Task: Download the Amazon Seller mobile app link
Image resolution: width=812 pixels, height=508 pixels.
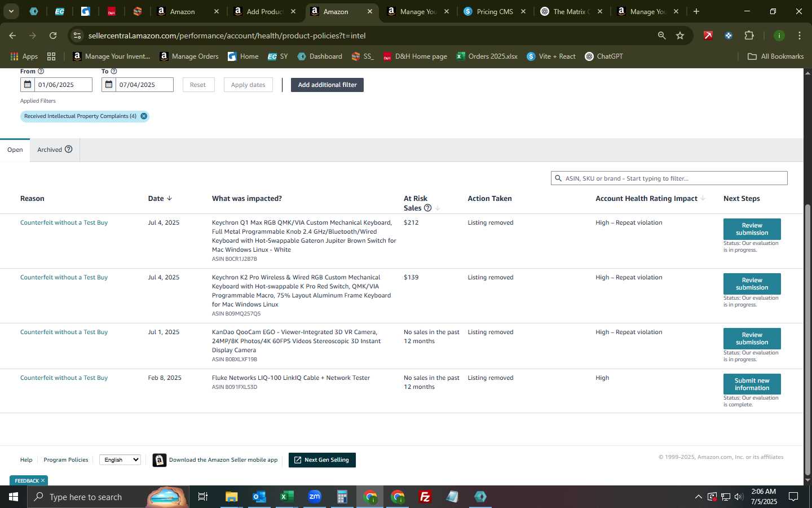Action: click(223, 459)
